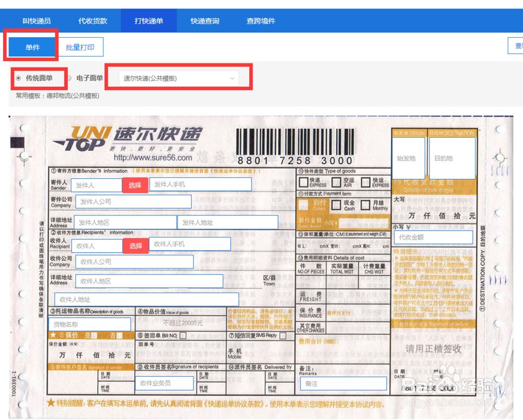523x420 pixels.
Task: Click 选择 next to the sender name field
Action: point(136,184)
